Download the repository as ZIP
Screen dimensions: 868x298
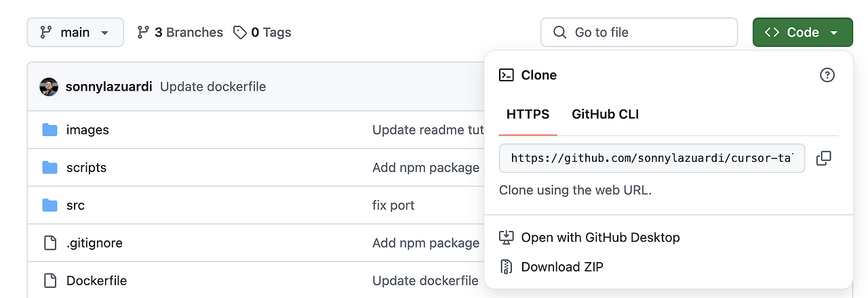(561, 267)
